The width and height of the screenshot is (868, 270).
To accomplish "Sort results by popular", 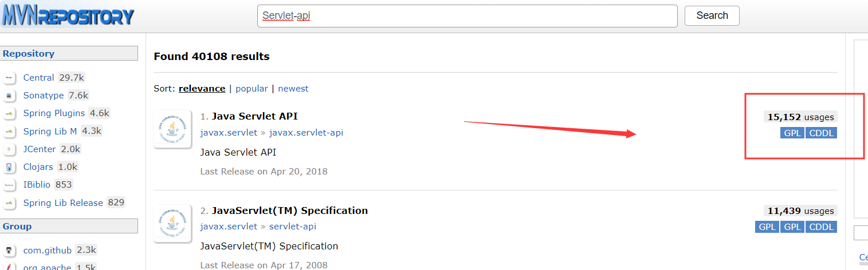I will 252,89.
